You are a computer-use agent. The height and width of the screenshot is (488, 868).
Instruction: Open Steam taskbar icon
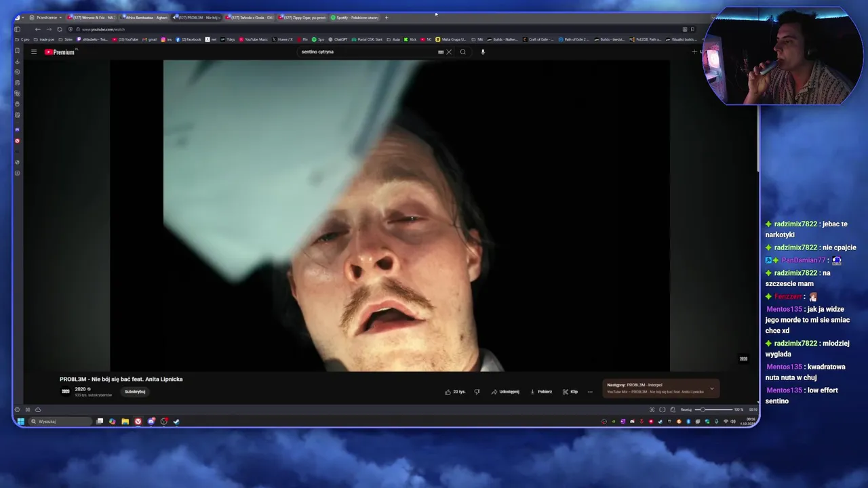176,422
